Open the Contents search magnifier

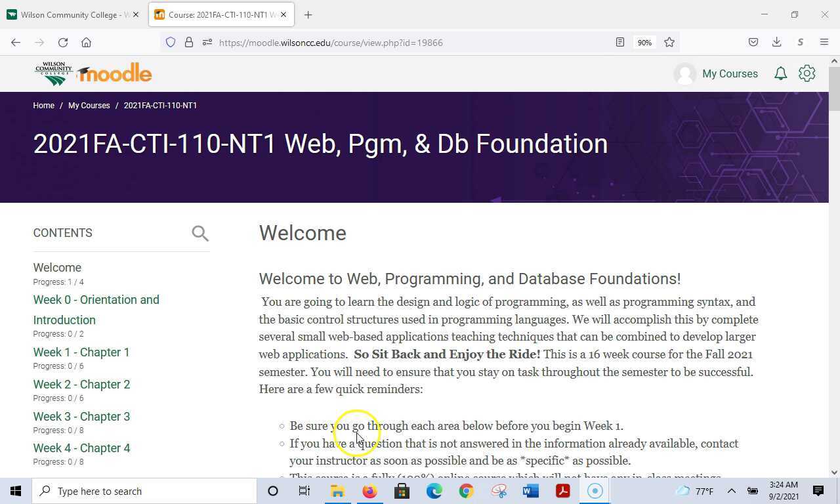(199, 233)
